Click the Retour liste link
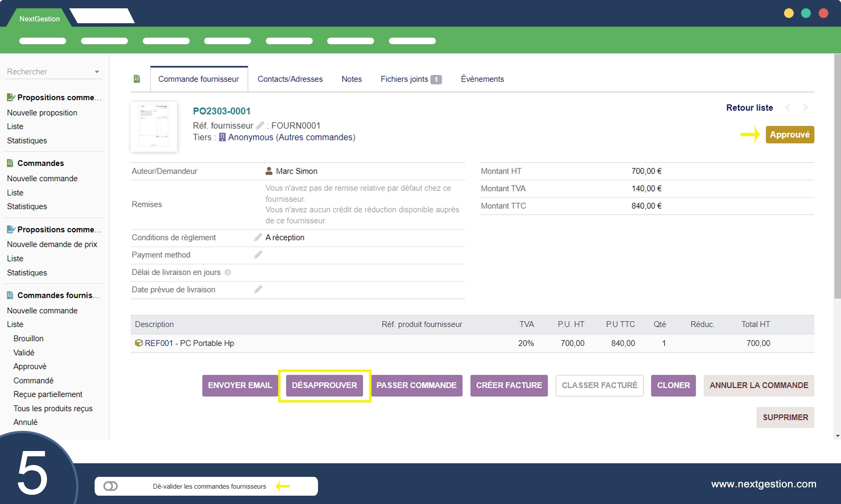Viewport: 841px width, 504px height. [x=749, y=108]
